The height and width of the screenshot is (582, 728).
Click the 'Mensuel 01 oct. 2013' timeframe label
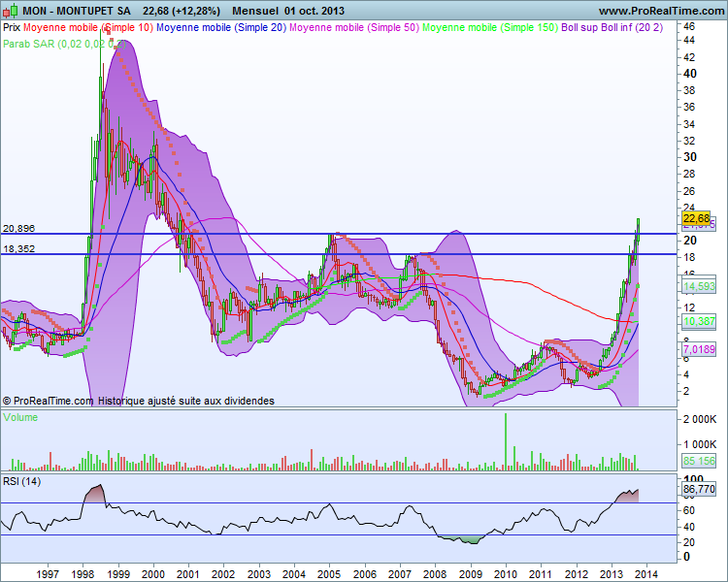click(x=288, y=11)
